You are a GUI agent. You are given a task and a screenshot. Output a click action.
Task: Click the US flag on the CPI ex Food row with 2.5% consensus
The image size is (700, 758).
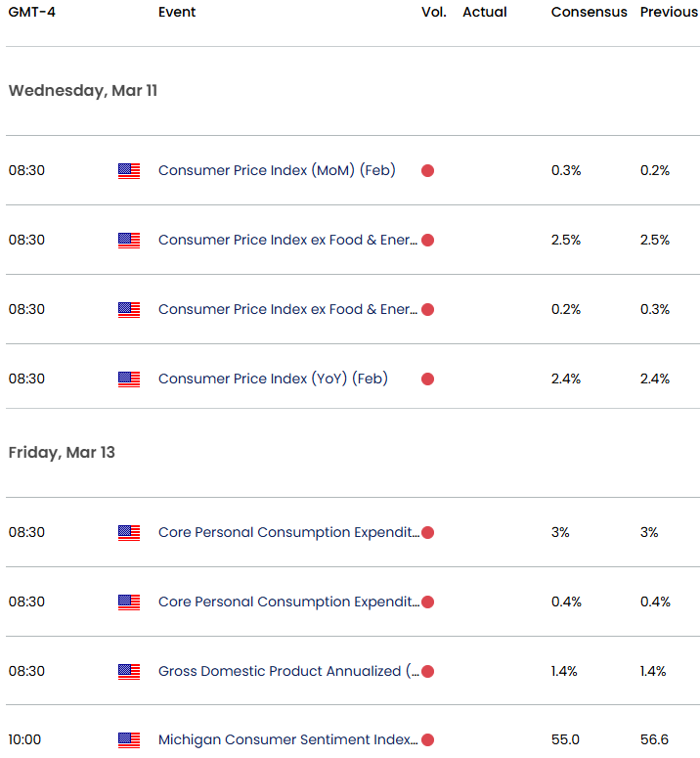point(129,241)
